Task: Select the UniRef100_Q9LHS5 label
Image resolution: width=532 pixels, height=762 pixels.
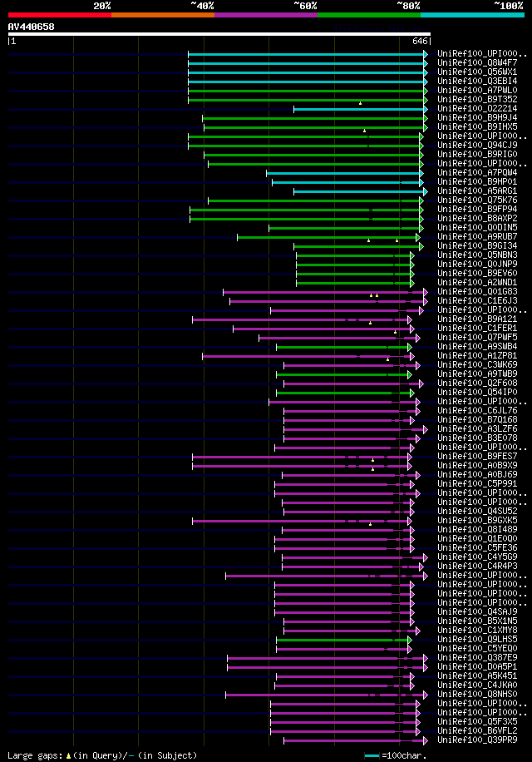Action: pos(477,640)
